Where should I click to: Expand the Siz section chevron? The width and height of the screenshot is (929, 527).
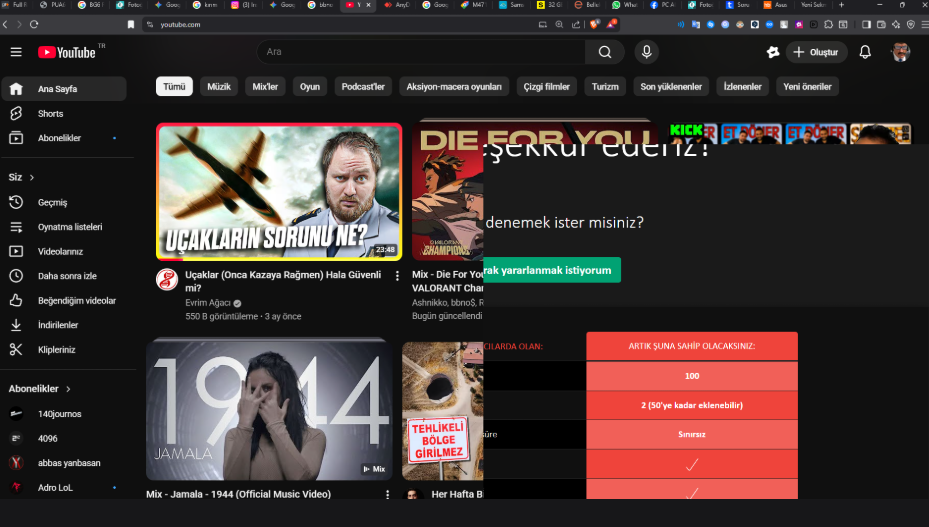tap(32, 177)
